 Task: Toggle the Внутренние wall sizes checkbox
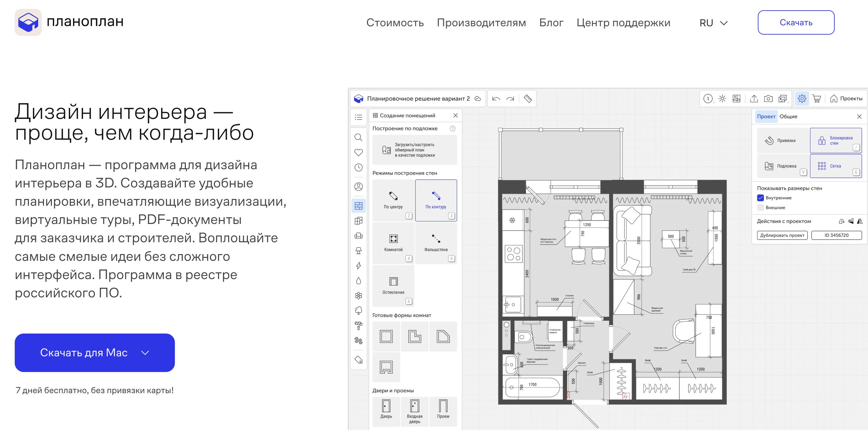point(760,198)
